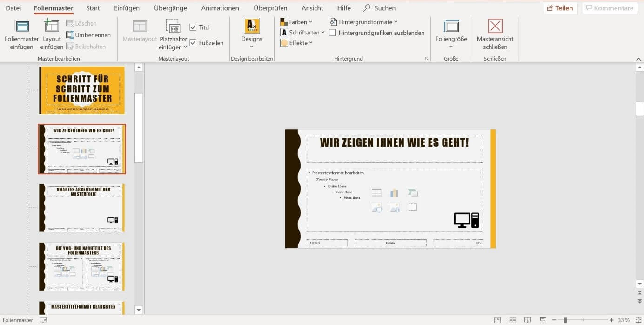This screenshot has width=644, height=325.
Task: Click the date placeholder 14.10.2019
Action: 327,243
